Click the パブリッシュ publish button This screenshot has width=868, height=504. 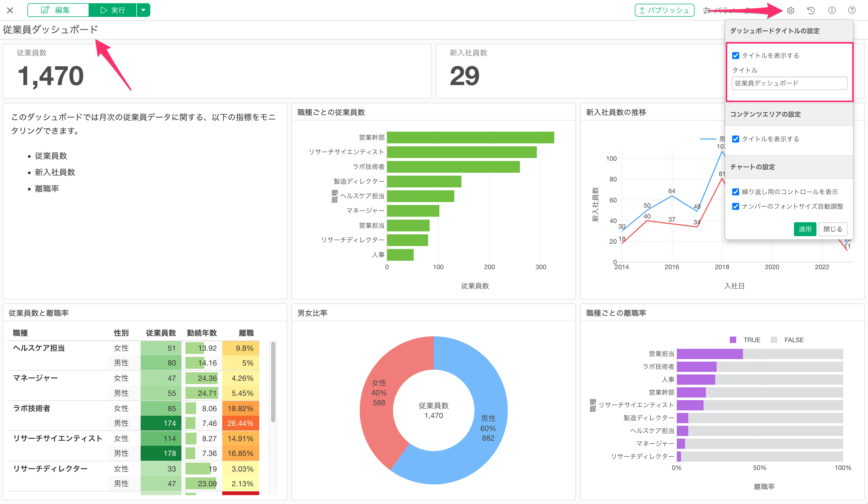pyautogui.click(x=664, y=10)
